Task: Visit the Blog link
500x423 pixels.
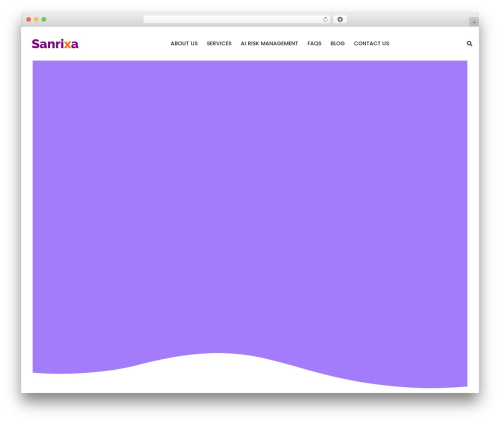Action: coord(337,43)
